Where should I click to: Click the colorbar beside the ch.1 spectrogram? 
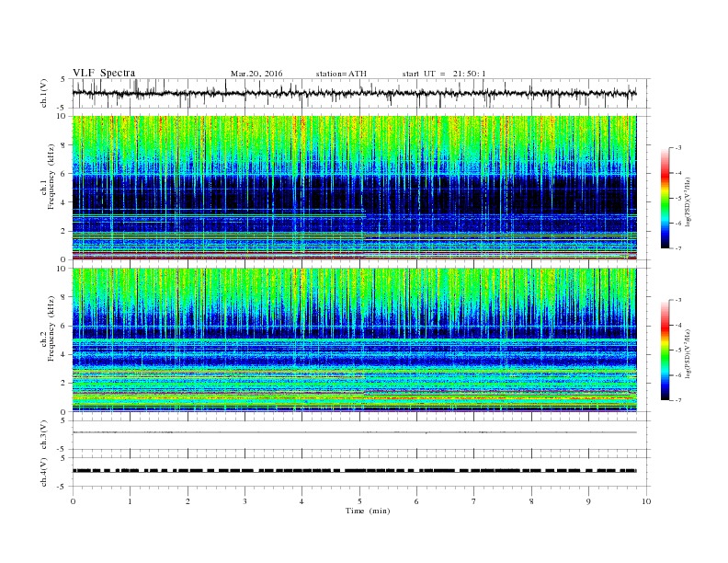665,198
